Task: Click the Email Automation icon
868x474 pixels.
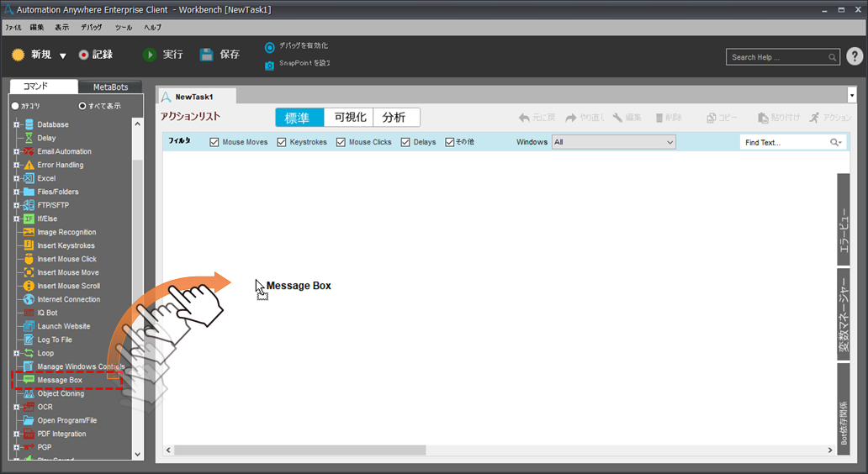Action: 29,151
